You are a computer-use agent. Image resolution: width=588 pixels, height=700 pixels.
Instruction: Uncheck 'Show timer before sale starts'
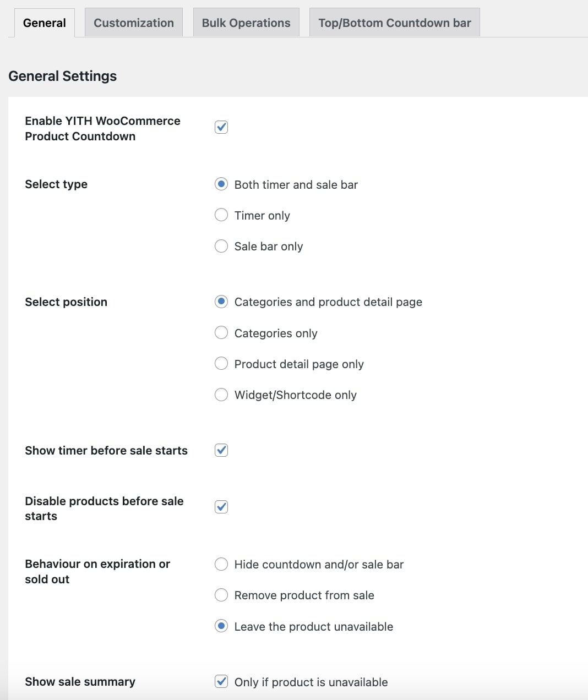click(221, 450)
